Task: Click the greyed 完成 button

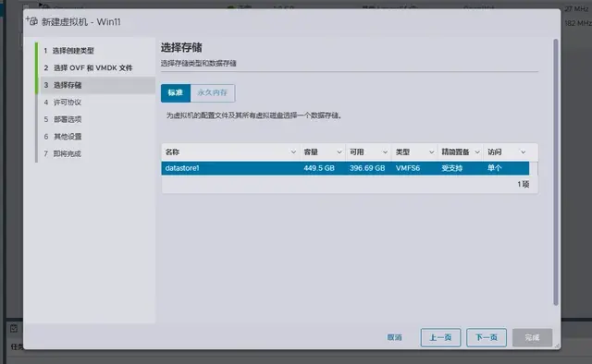Action: point(533,337)
